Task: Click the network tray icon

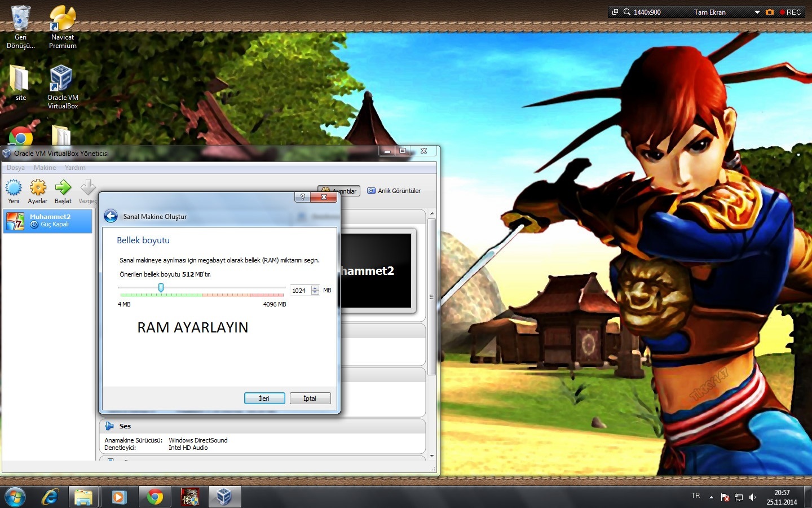Action: [739, 497]
